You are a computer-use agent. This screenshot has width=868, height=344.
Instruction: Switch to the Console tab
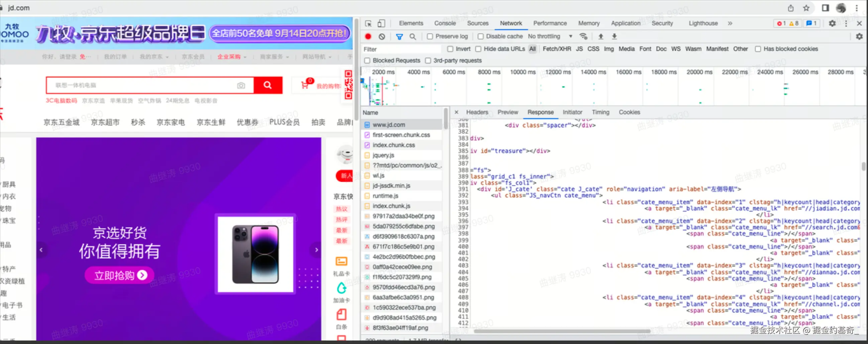[x=445, y=23]
